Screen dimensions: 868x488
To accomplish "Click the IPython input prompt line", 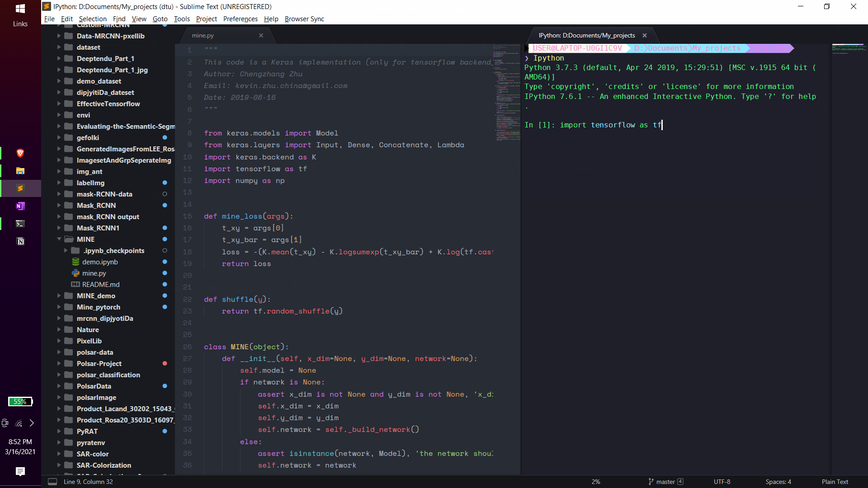I will pyautogui.click(x=594, y=125).
